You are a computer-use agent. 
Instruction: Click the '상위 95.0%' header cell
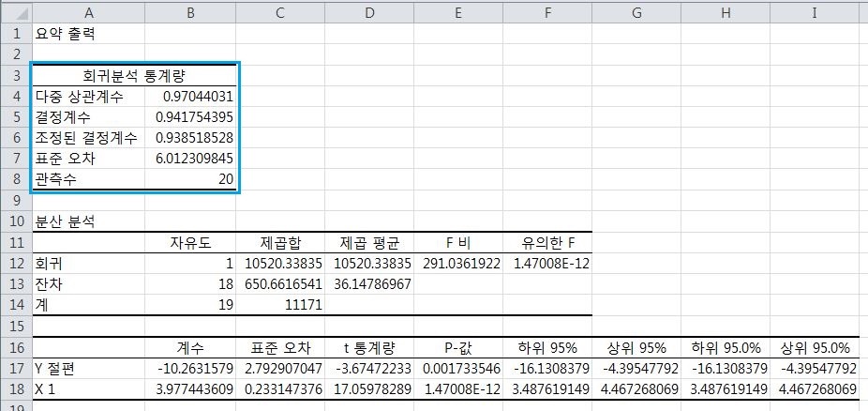coord(815,347)
